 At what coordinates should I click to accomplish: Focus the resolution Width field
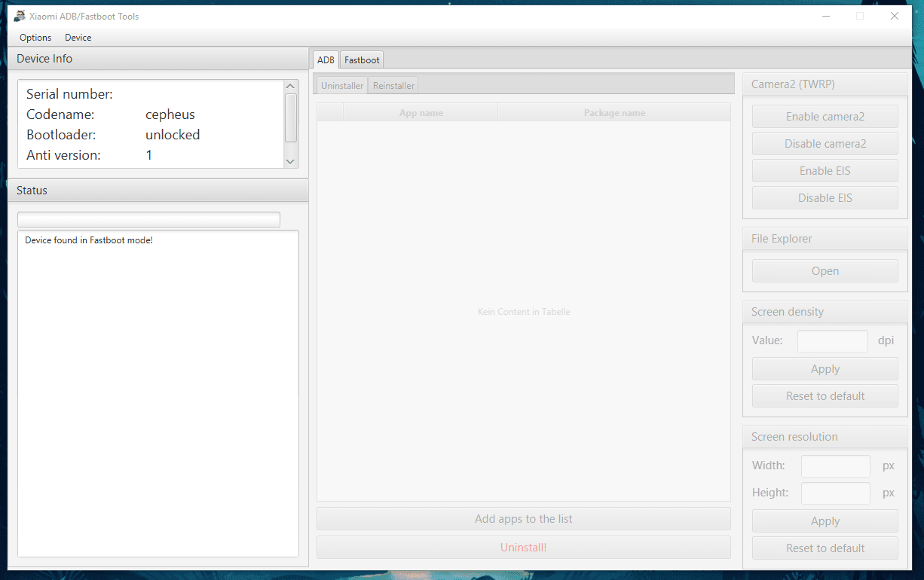click(836, 466)
